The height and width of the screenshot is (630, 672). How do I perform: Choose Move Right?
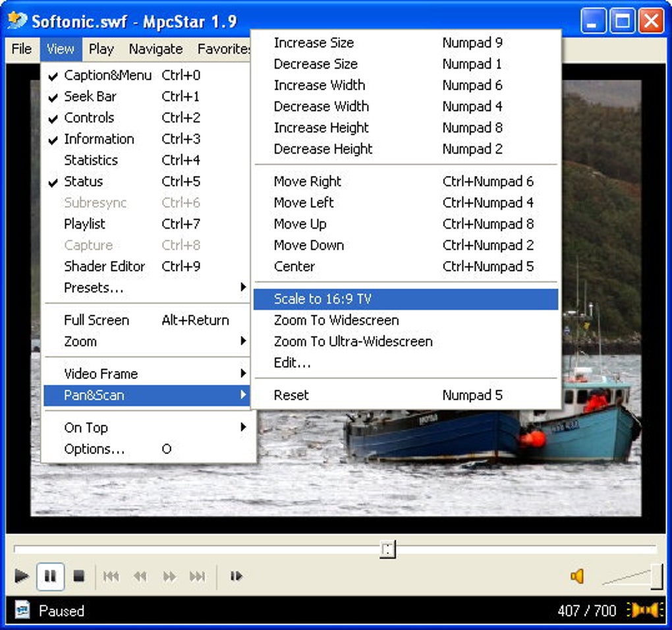click(406, 181)
